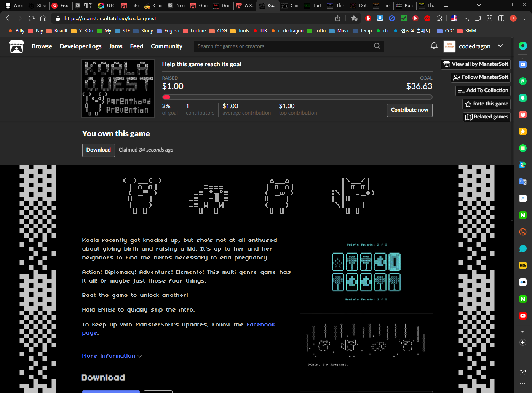Open the SMM bookmark folder

466,31
